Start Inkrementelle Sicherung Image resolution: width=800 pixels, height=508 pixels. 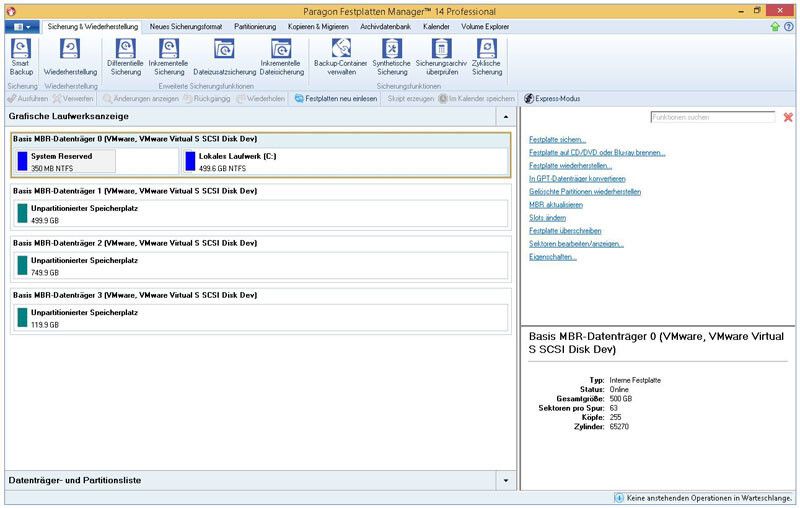(x=168, y=57)
